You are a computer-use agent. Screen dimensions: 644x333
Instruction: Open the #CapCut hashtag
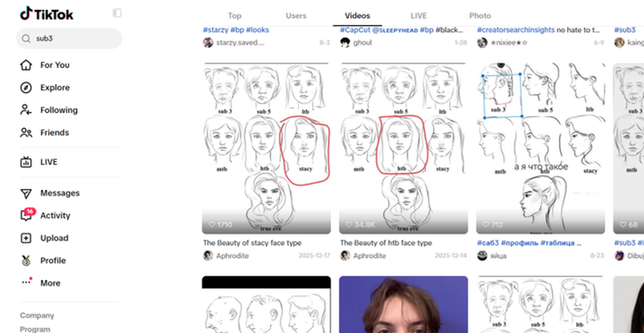point(355,30)
